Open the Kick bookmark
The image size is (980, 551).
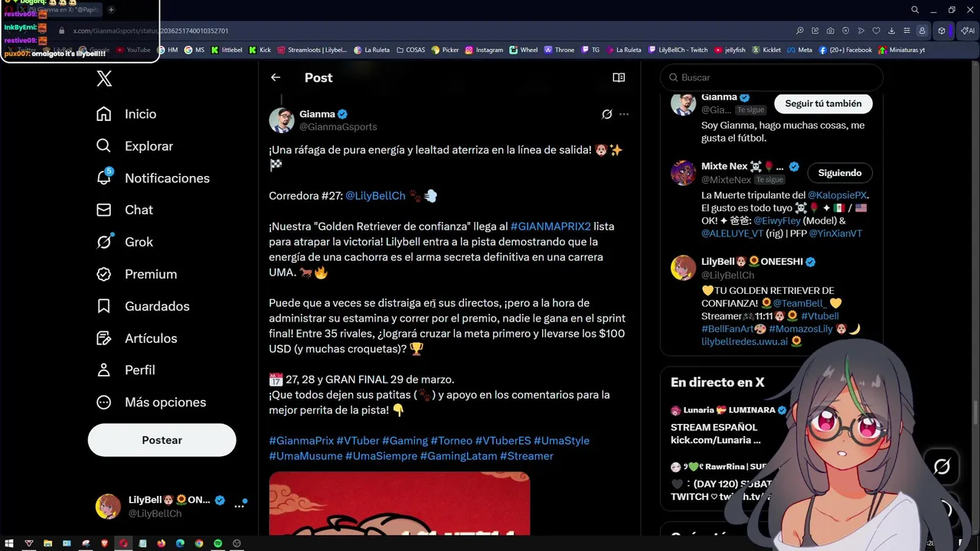click(x=260, y=50)
